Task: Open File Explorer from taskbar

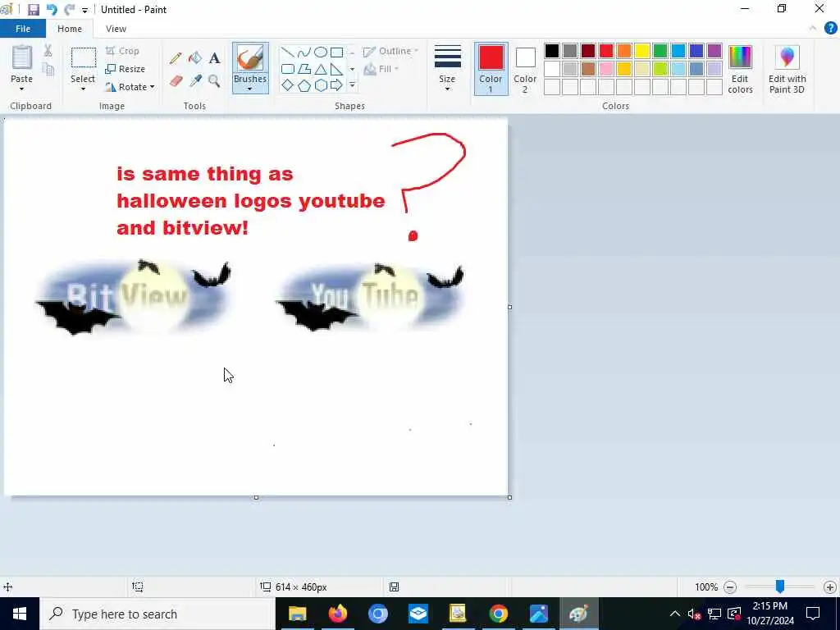Action: [x=297, y=614]
